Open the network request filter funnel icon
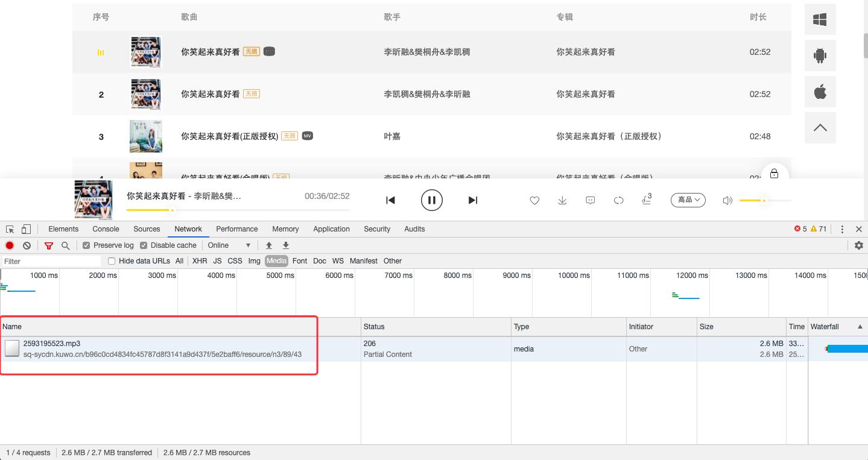 pyautogui.click(x=49, y=245)
